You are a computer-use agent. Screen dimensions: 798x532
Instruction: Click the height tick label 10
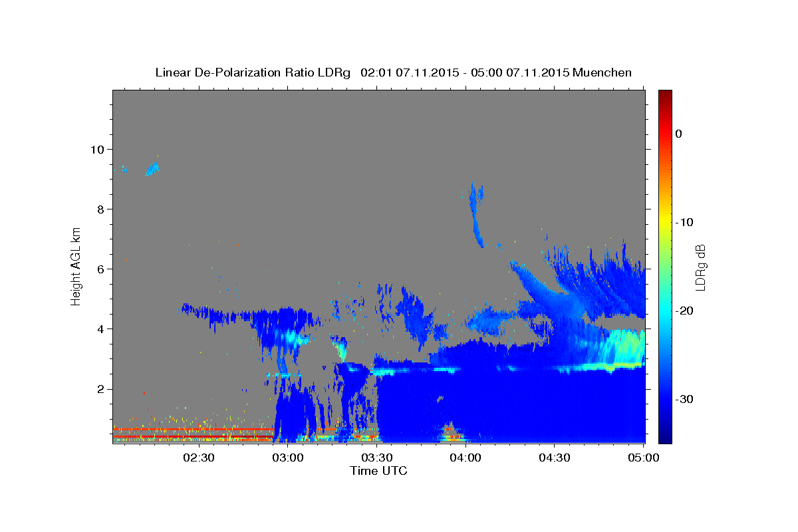(x=98, y=149)
